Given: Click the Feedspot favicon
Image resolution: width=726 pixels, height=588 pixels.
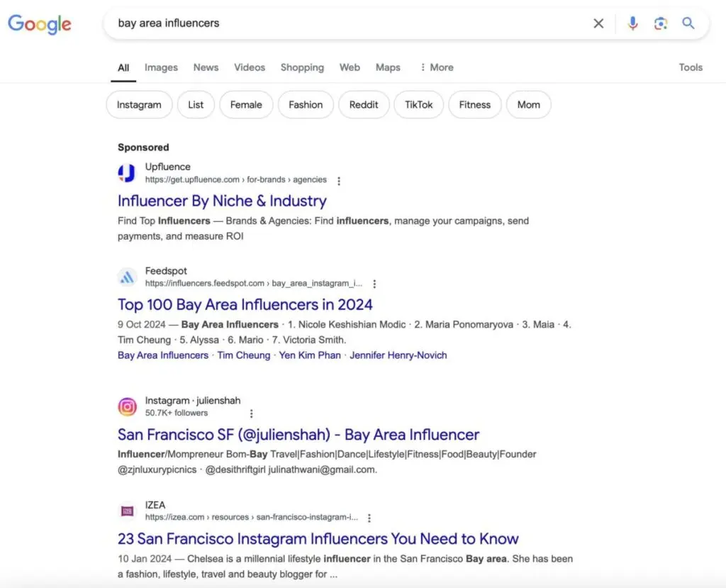Looking at the screenshot, I should [127, 277].
